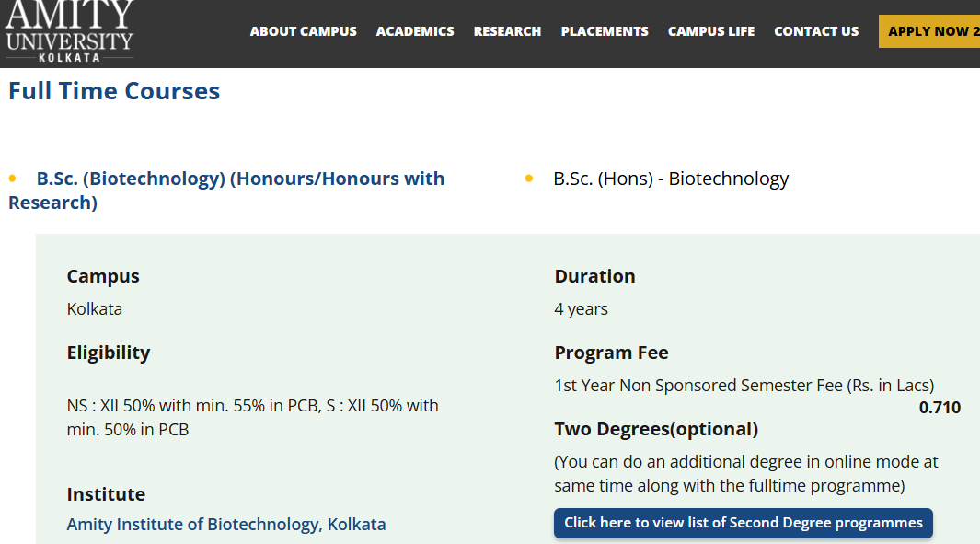
Task: Click yellow bullet beside B.Sc. (Hons) - Biotechnology
Action: coord(529,179)
